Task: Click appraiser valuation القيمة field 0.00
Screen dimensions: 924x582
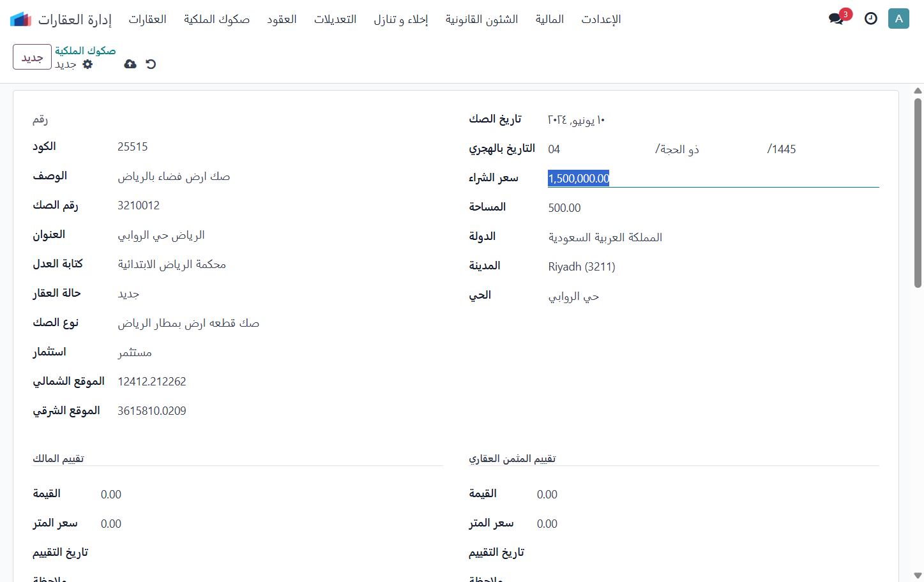Action: click(708, 495)
